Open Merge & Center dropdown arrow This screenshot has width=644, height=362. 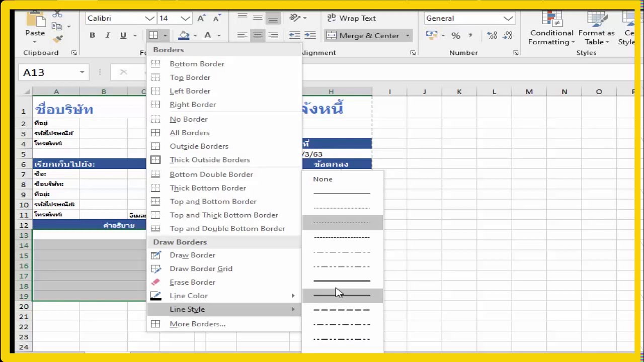(x=408, y=35)
